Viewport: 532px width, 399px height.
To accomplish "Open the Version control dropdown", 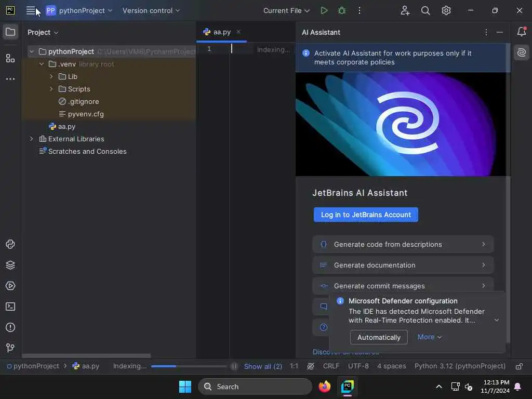I will pyautogui.click(x=151, y=10).
